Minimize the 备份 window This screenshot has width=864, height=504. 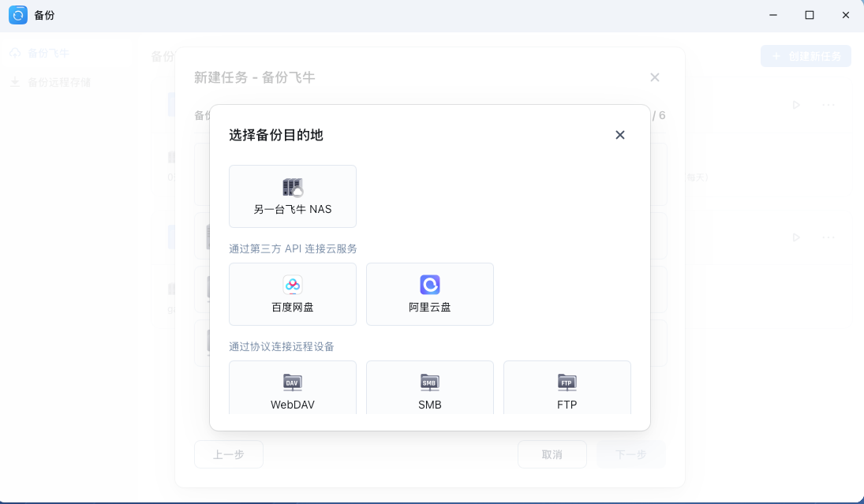click(x=773, y=16)
